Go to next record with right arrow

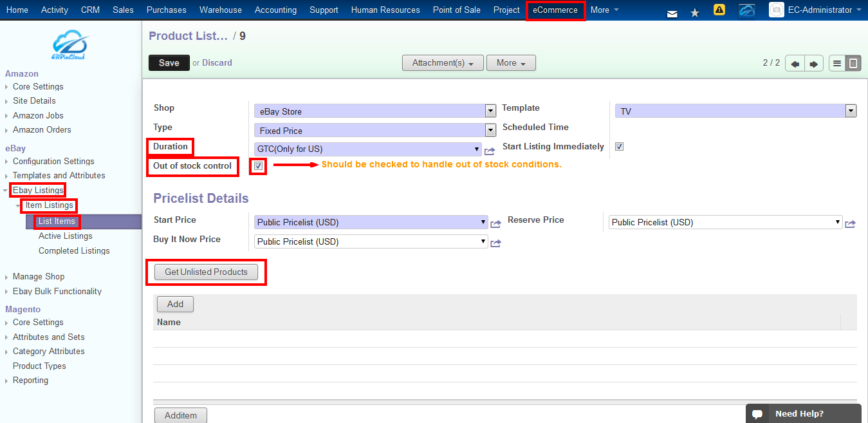[x=814, y=64]
